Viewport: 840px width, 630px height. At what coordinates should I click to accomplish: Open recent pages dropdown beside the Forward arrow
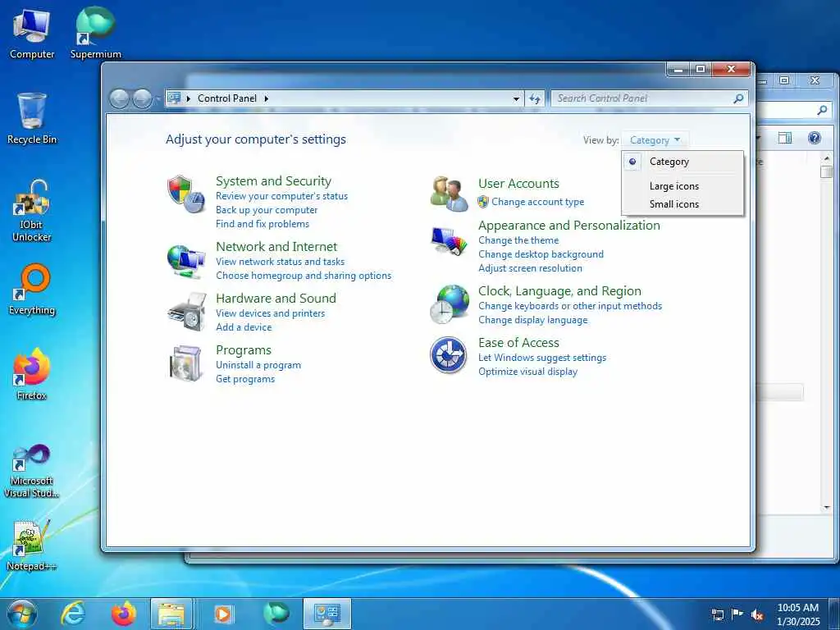click(158, 98)
